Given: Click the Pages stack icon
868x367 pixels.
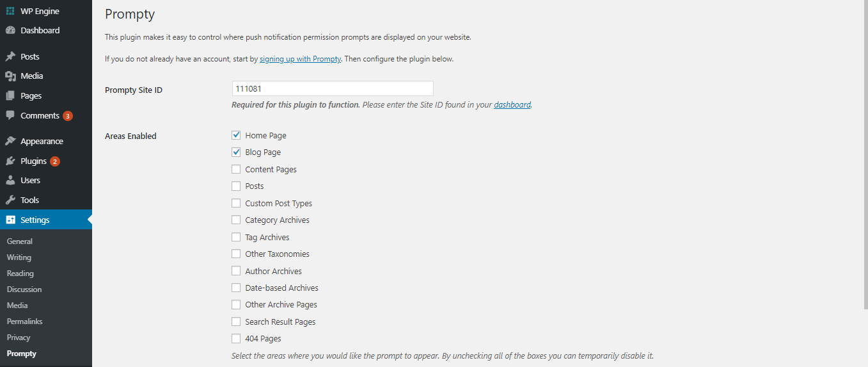Looking at the screenshot, I should pyautogui.click(x=10, y=95).
